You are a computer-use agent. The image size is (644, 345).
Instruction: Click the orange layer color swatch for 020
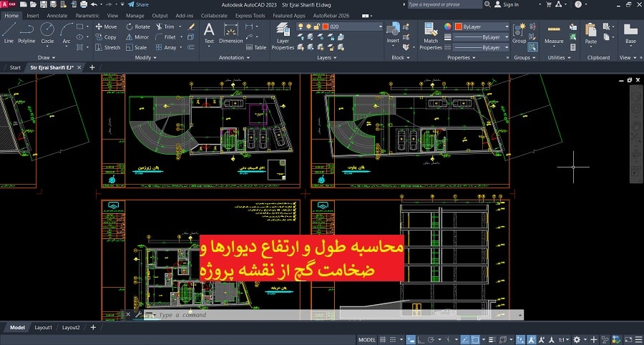326,26
